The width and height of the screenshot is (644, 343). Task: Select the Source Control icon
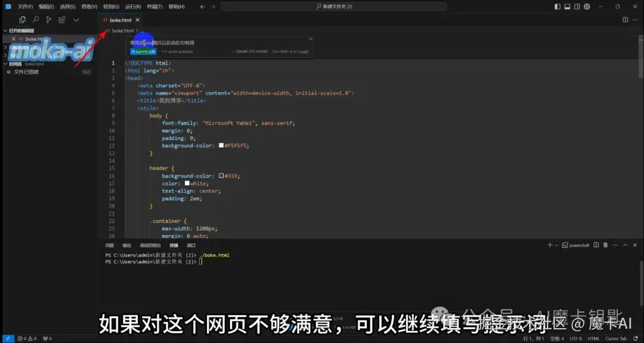click(x=49, y=20)
